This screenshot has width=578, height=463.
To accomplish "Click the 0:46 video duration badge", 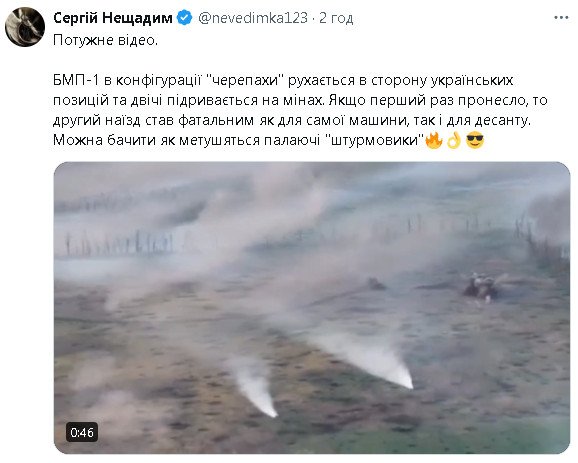I will [82, 432].
